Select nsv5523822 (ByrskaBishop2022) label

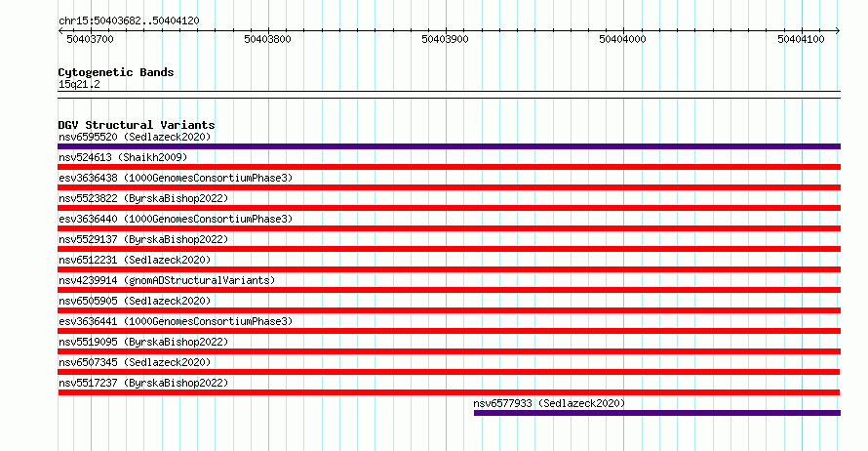coord(143,198)
